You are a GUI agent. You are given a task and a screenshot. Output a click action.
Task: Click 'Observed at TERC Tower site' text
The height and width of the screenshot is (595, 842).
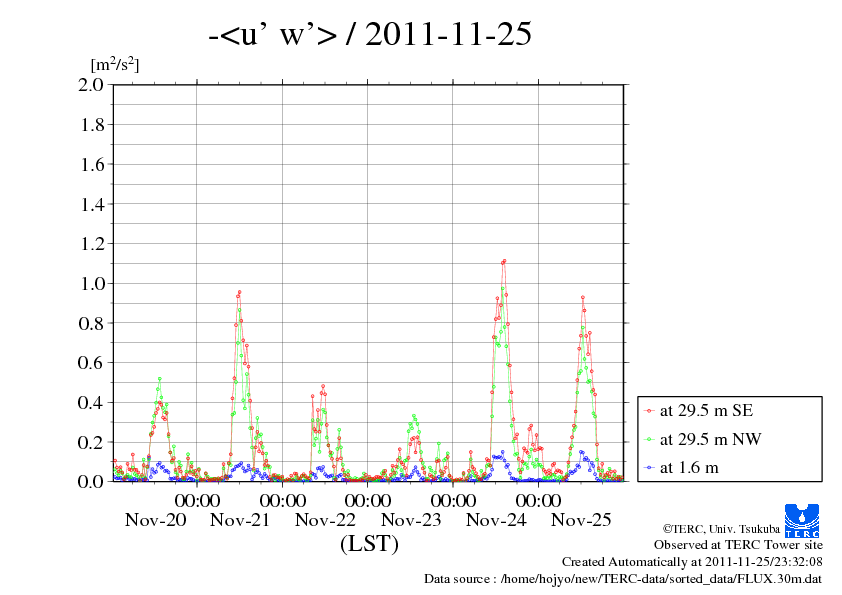[738, 545]
